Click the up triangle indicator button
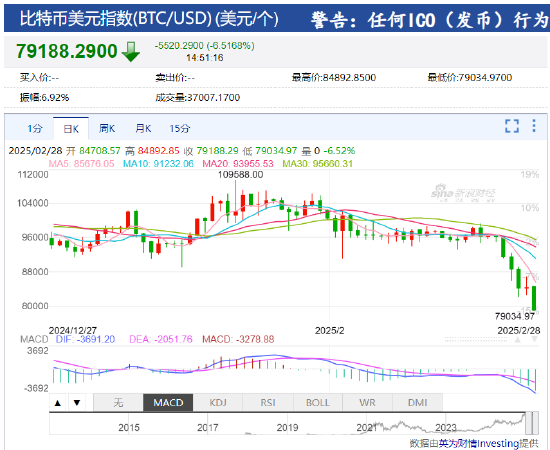The width and height of the screenshot is (550, 450). [x=58, y=403]
